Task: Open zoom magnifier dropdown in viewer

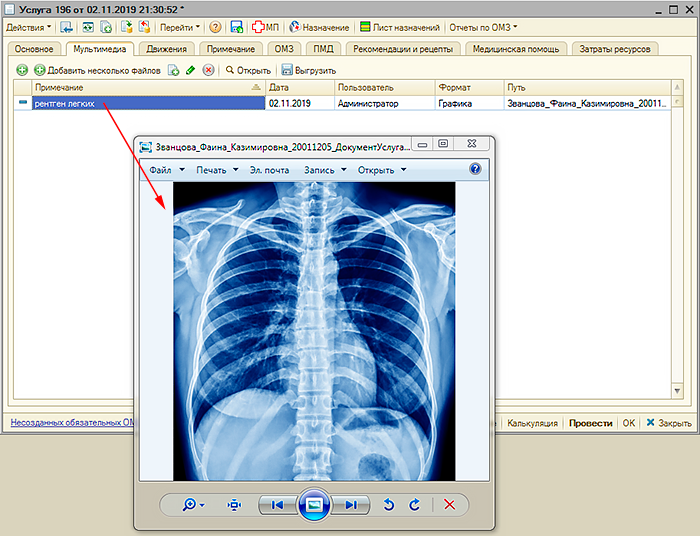Action: pyautogui.click(x=192, y=506)
